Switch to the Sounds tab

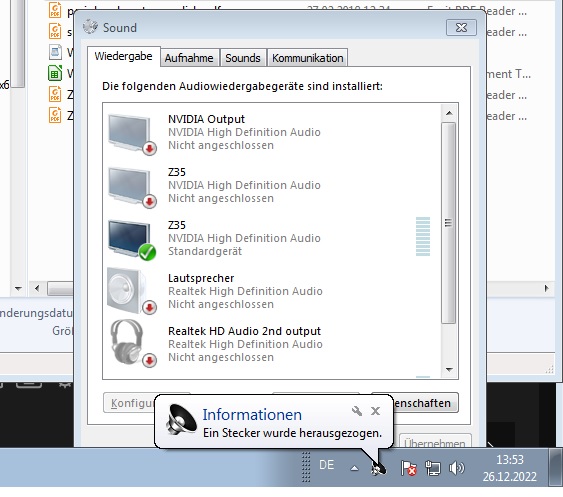(x=243, y=58)
